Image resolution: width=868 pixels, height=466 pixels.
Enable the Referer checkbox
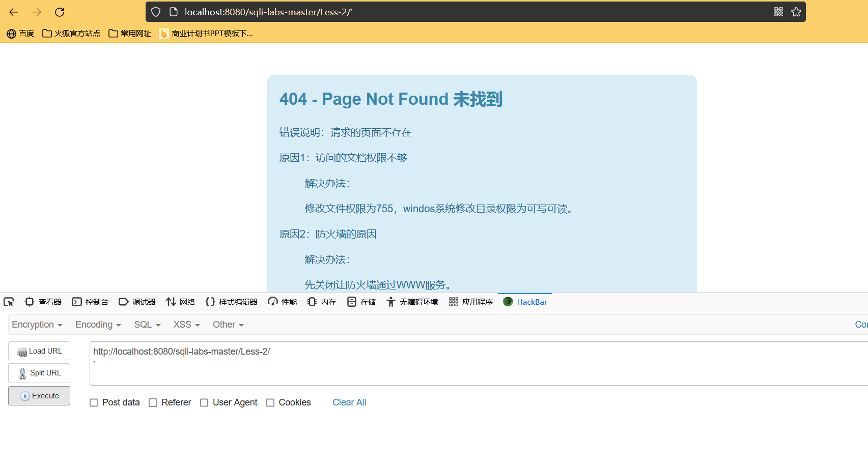[153, 402]
